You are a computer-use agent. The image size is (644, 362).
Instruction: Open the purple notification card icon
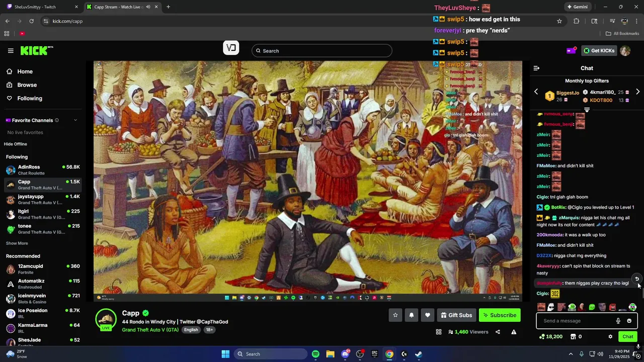point(571,50)
